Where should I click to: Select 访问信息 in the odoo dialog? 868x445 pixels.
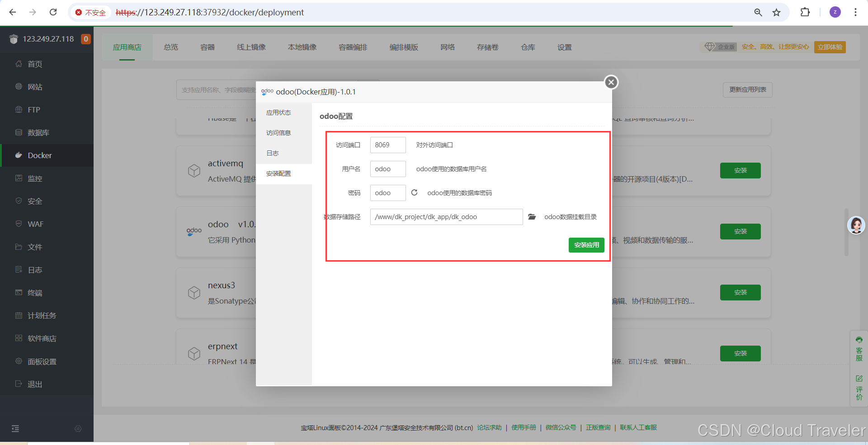(x=284, y=133)
